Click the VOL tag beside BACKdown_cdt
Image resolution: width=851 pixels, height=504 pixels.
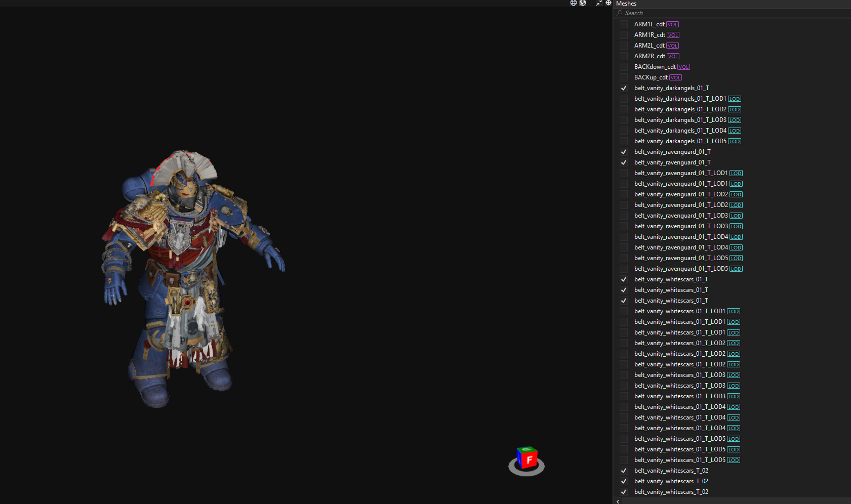pyautogui.click(x=683, y=67)
